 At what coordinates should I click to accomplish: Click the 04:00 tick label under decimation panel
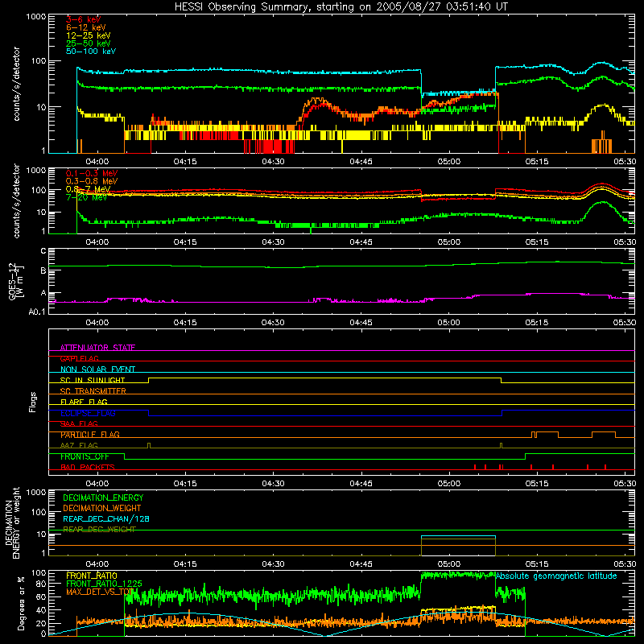point(97,564)
